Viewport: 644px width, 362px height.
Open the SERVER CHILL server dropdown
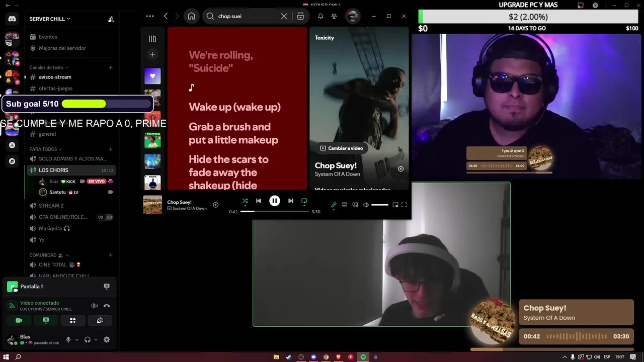pyautogui.click(x=50, y=19)
